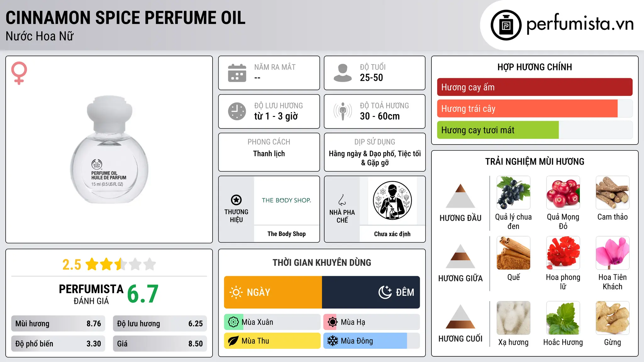Click the person icon beside Độ tuổi
Viewport: 644px width, 362px height.
(342, 73)
